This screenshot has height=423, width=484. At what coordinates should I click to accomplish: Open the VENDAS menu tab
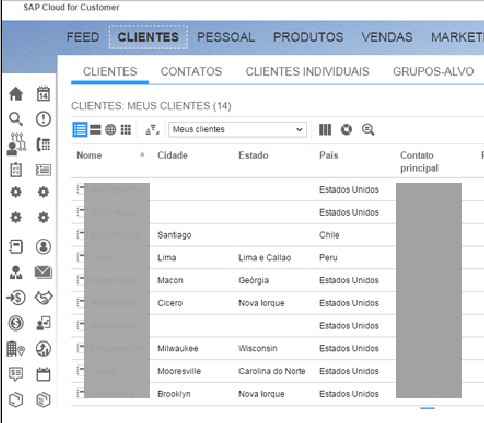point(387,37)
